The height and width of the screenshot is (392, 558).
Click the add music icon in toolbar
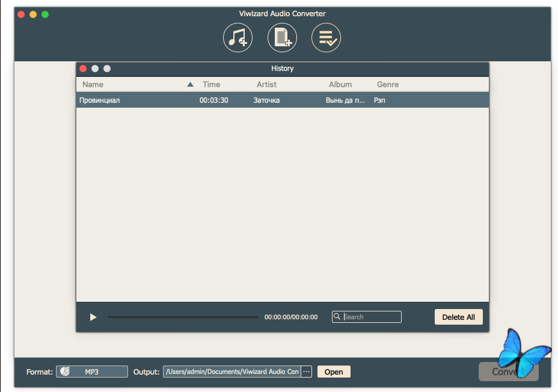pyautogui.click(x=238, y=38)
